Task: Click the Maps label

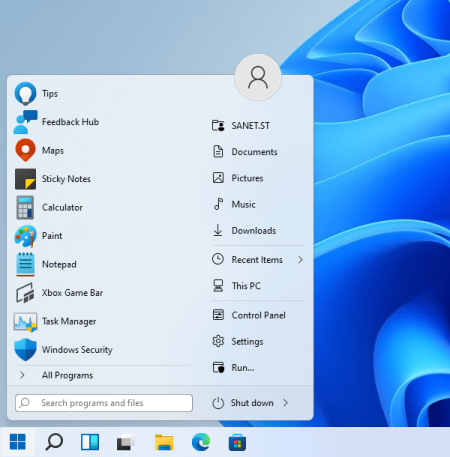Action: point(53,151)
